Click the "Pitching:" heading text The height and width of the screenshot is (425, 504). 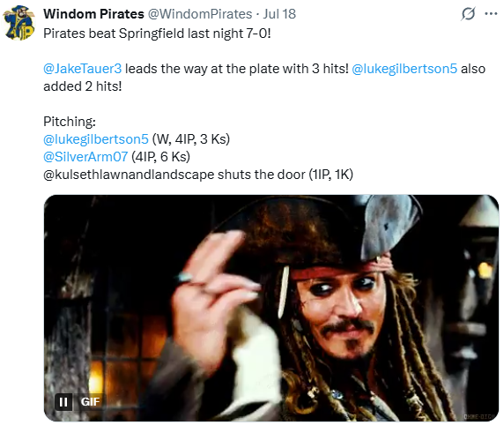(x=70, y=122)
